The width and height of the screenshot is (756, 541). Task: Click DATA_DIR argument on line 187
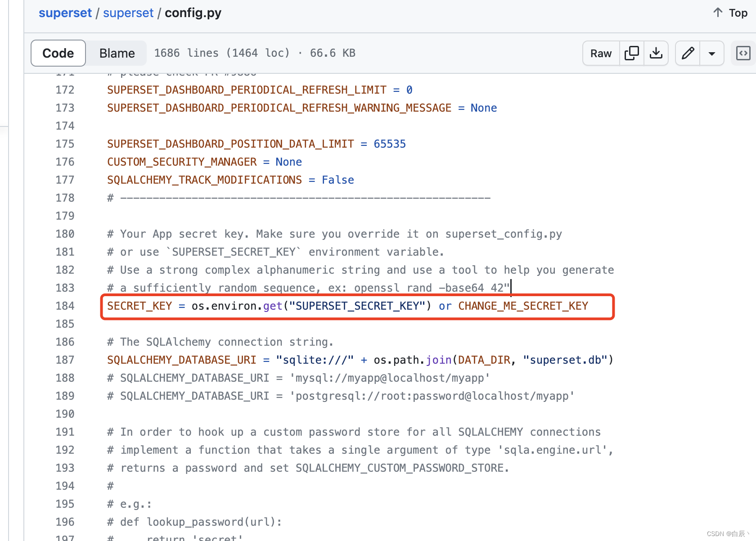[x=484, y=360]
